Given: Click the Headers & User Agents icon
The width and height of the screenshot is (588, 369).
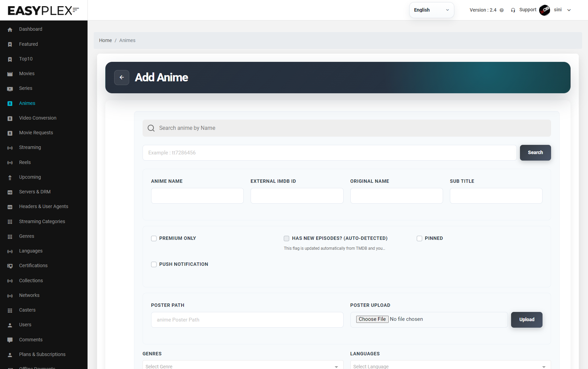Looking at the screenshot, I should 10,207.
